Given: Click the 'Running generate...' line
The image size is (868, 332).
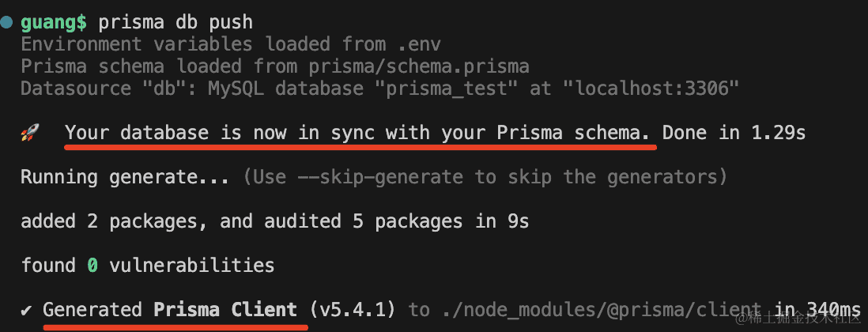Looking at the screenshot, I should pos(126,177).
